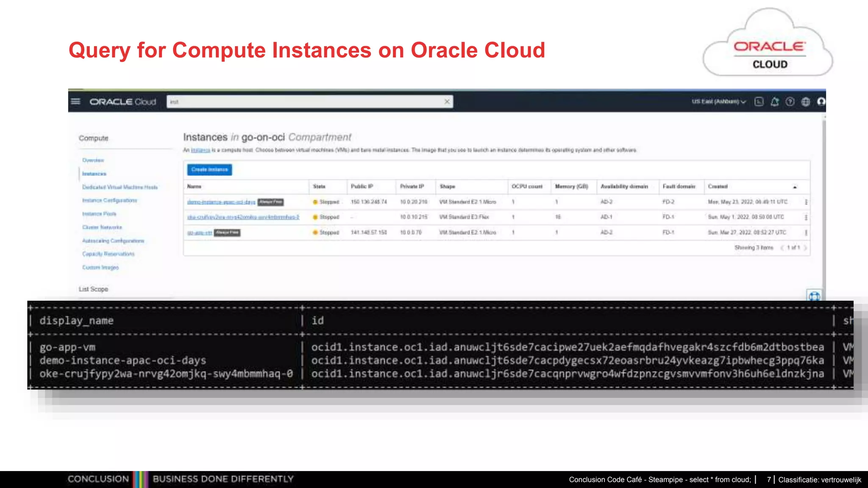Image resolution: width=868 pixels, height=488 pixels.
Task: Click the Shape column header
Action: point(447,186)
